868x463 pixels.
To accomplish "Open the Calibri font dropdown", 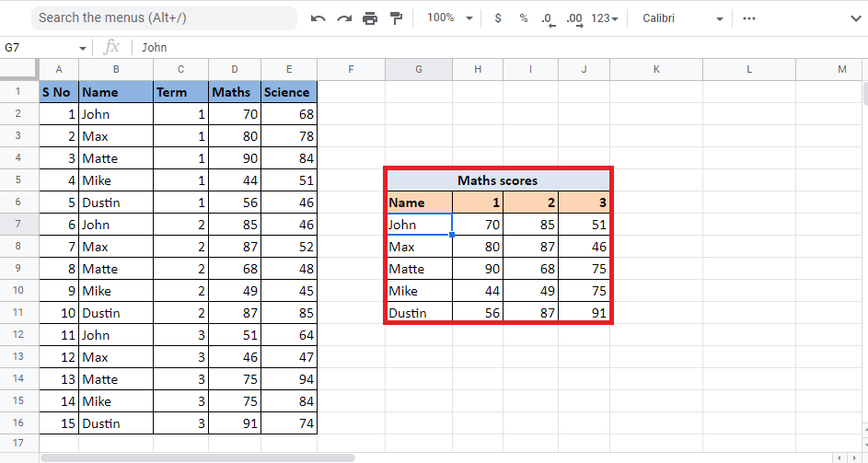I will point(683,18).
